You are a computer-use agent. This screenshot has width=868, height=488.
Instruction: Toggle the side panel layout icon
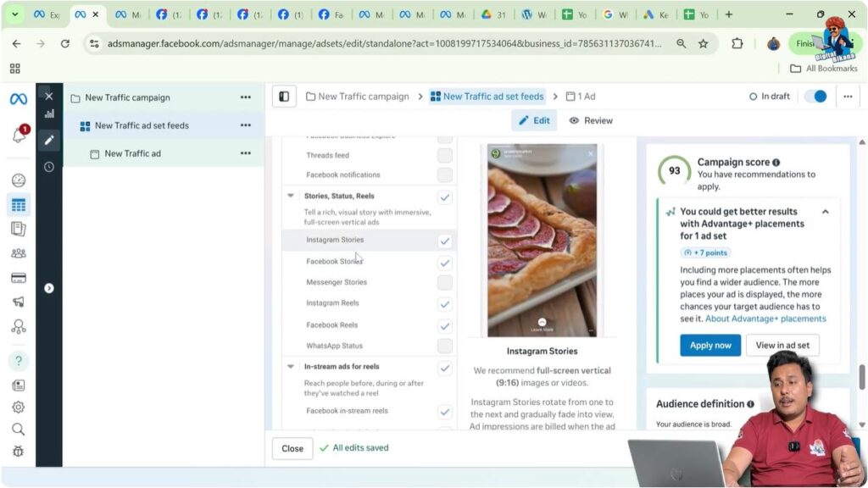[x=284, y=97]
